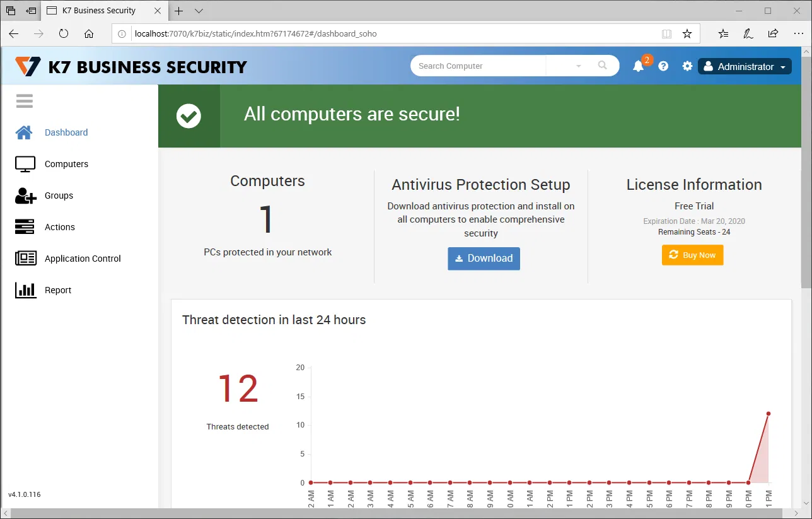
Task: Click the Groups add-user icon
Action: tap(25, 195)
